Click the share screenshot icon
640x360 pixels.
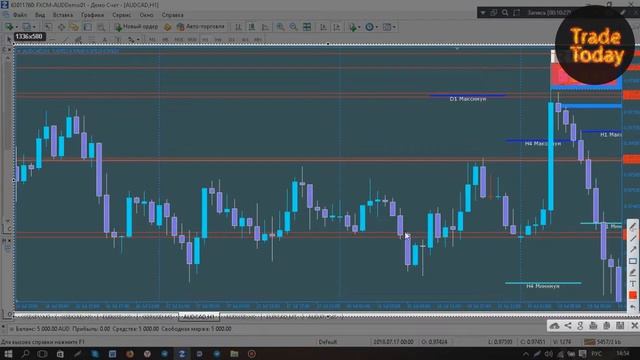pos(568,326)
